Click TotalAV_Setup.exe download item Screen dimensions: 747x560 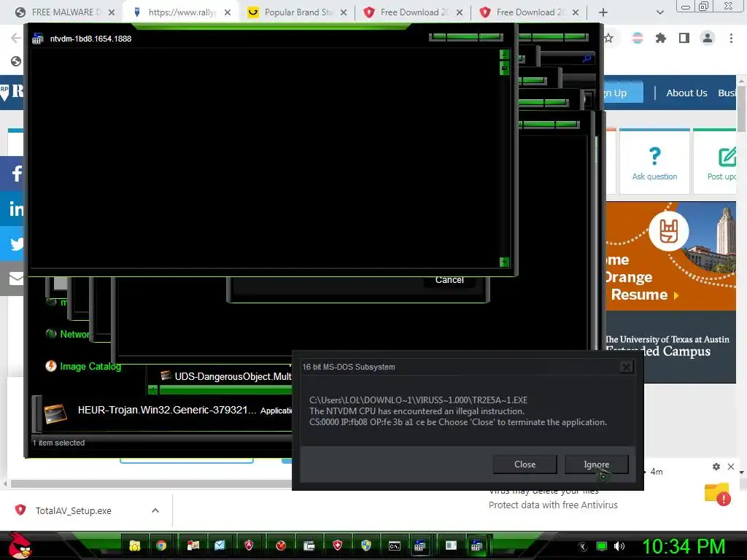[74, 510]
